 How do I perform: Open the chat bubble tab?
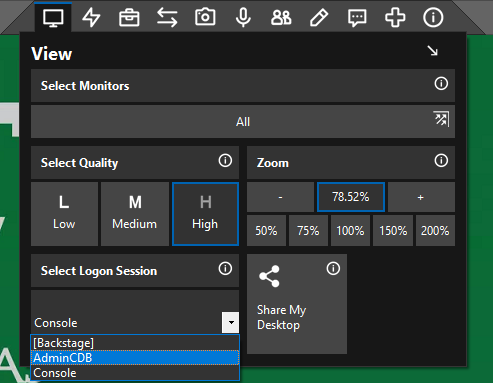pos(357,17)
